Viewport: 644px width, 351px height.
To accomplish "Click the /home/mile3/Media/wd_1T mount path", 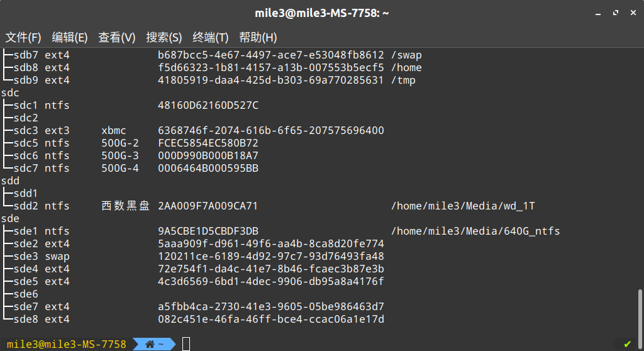I will (463, 206).
